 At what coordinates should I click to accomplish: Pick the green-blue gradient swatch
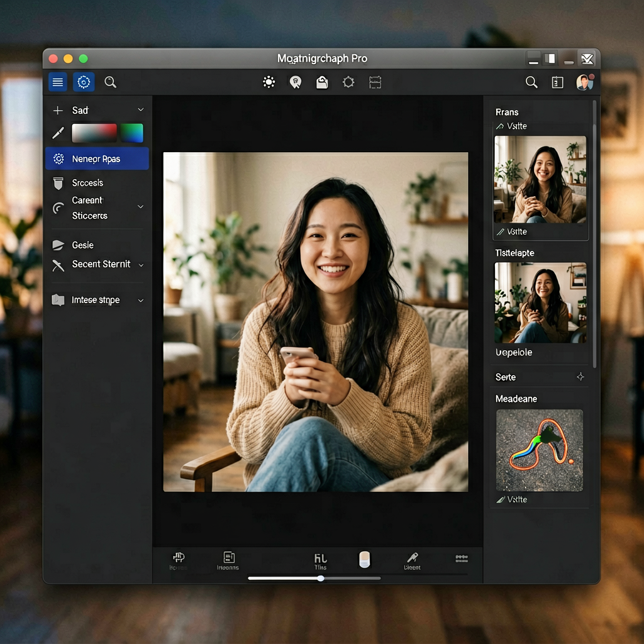tap(132, 133)
